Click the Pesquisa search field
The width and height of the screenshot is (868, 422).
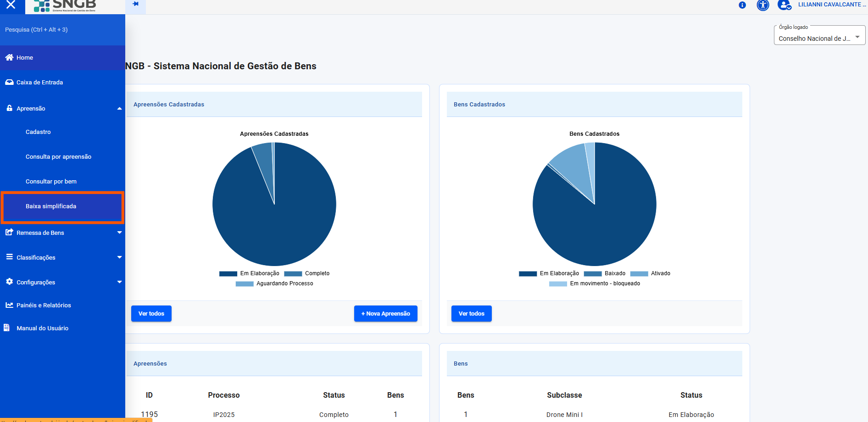click(x=62, y=30)
